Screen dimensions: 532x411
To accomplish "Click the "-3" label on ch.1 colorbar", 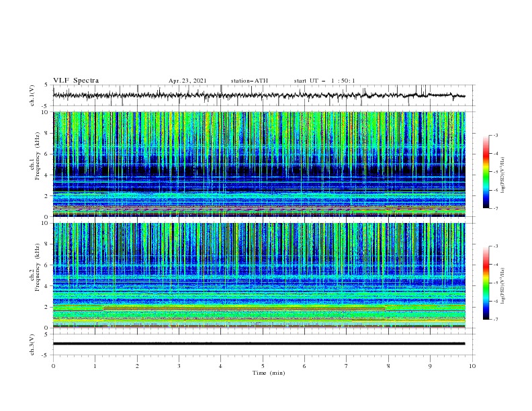I will (x=496, y=135).
